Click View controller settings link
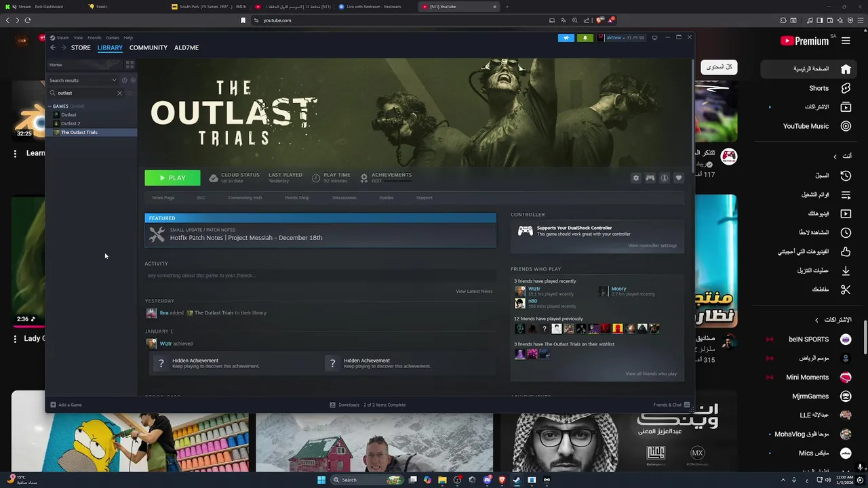The width and height of the screenshot is (868, 488). coord(652,245)
